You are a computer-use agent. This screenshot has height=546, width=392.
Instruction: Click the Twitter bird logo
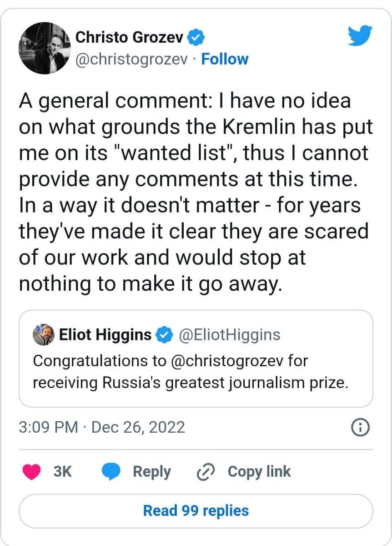tap(360, 36)
